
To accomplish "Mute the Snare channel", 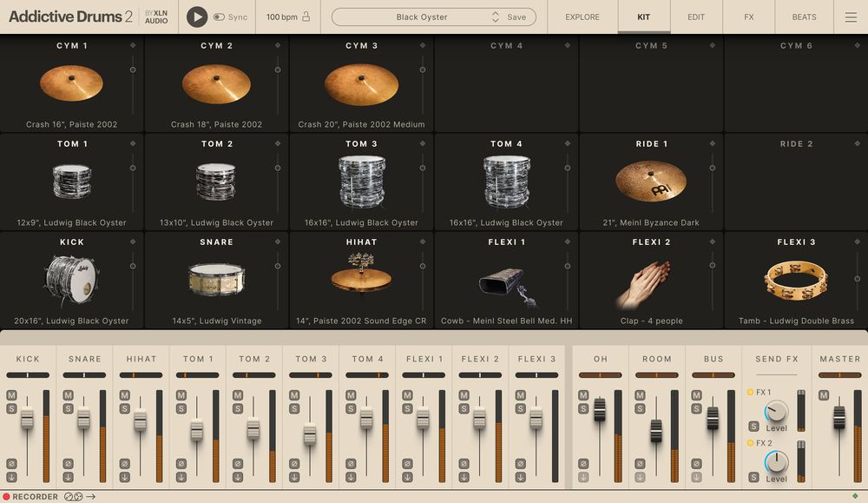I will pos(67,394).
